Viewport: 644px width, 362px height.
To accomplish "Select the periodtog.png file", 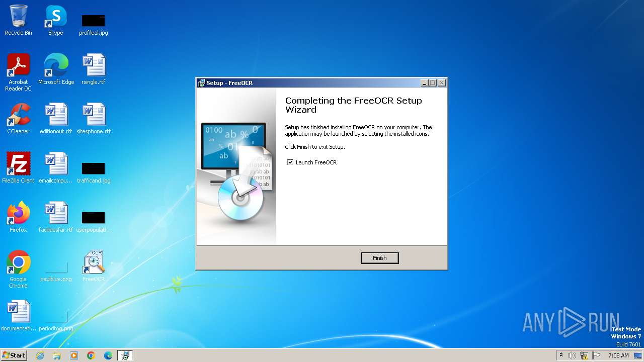I will 56,321.
